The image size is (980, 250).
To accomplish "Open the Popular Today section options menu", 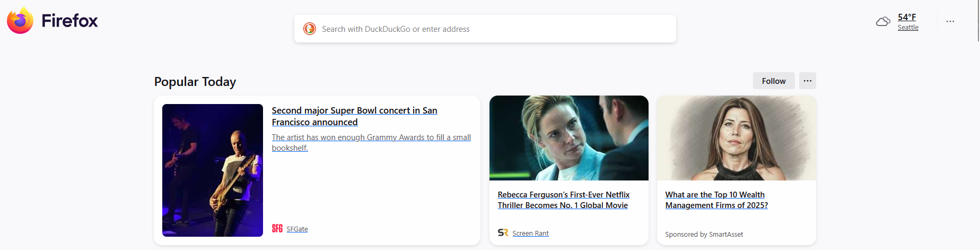I will [x=807, y=81].
